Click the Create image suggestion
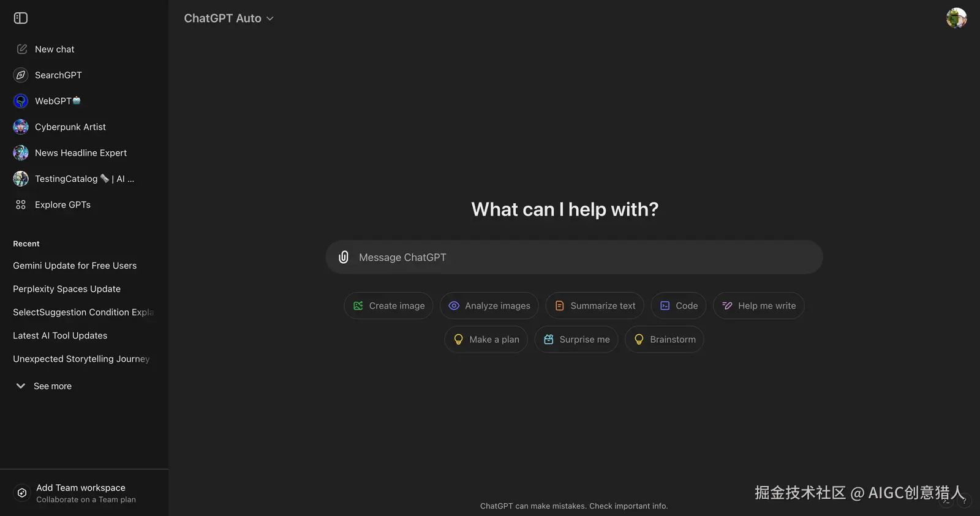980x516 pixels. coord(388,305)
